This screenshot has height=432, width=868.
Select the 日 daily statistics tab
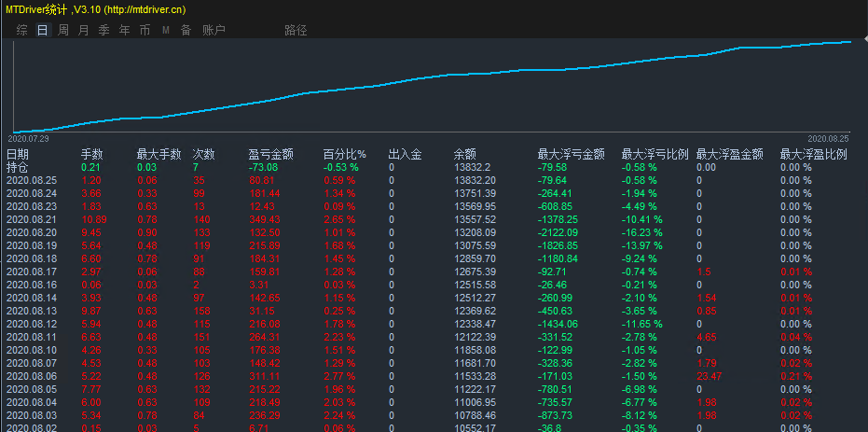coord(42,30)
